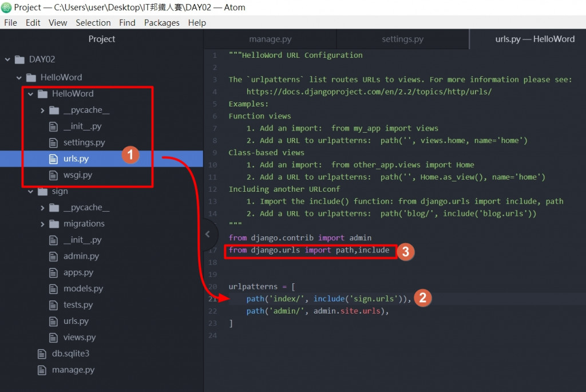Image resolution: width=586 pixels, height=392 pixels.
Task: Hide the tree view with side arrow
Action: tap(208, 234)
